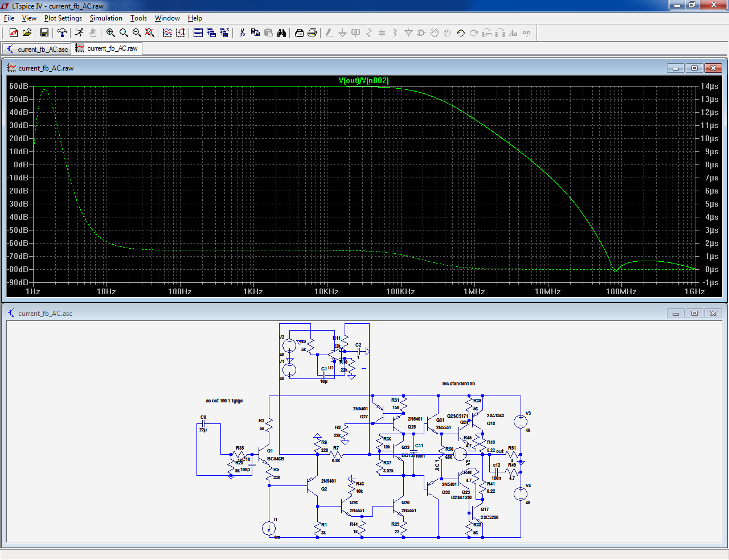This screenshot has width=729, height=560.
Task: Click the Find binoculars icon
Action: pos(281,33)
